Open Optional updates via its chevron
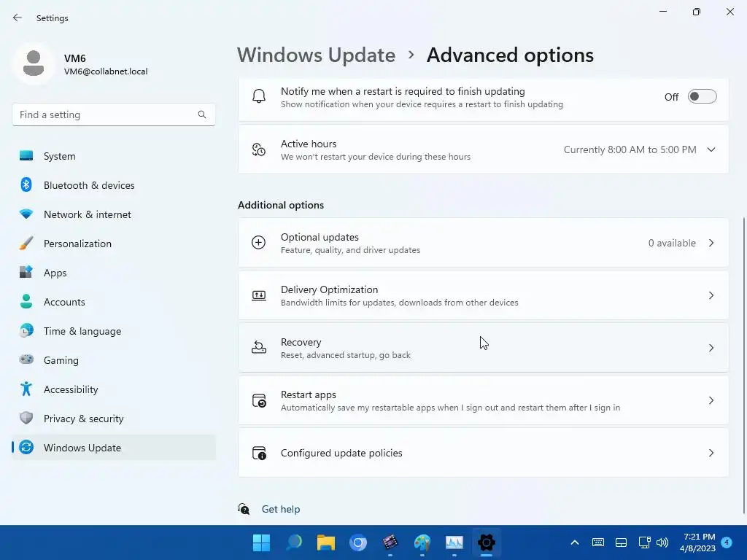The image size is (747, 560). 711,243
